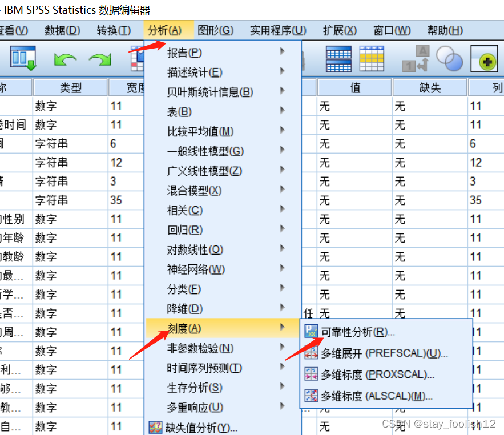The height and width of the screenshot is (435, 504).
Task: Click the value labels A/1 icon
Action: [416, 59]
